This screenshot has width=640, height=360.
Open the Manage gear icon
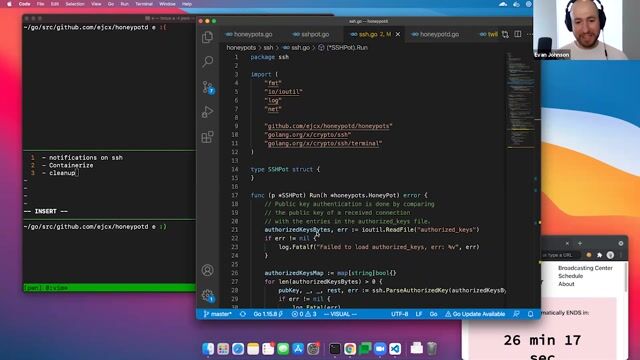pos(208,296)
